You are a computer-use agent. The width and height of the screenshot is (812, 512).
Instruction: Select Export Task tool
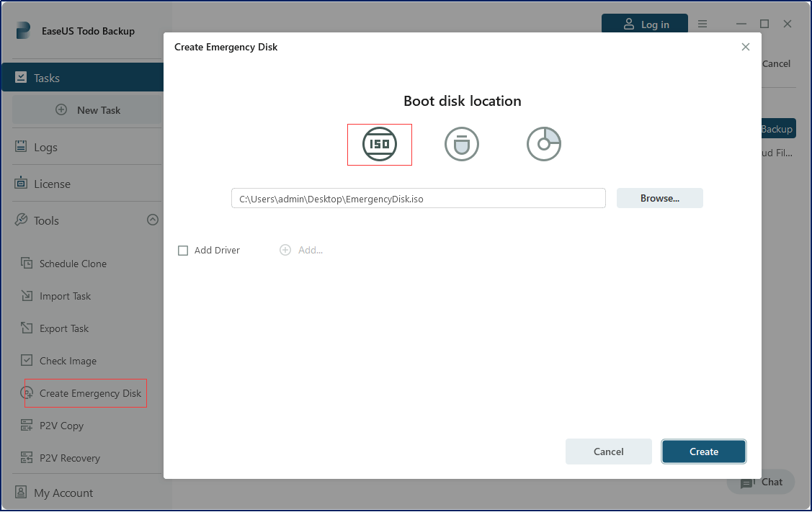click(64, 328)
